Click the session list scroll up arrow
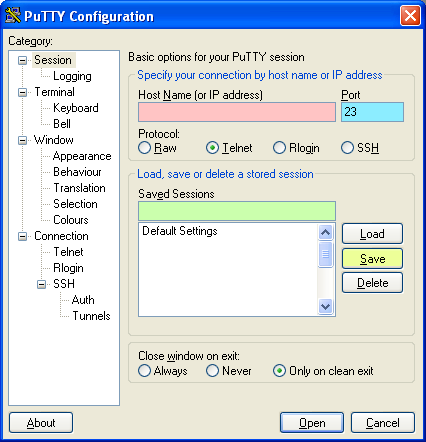This screenshot has width=426, height=442. coord(325,232)
